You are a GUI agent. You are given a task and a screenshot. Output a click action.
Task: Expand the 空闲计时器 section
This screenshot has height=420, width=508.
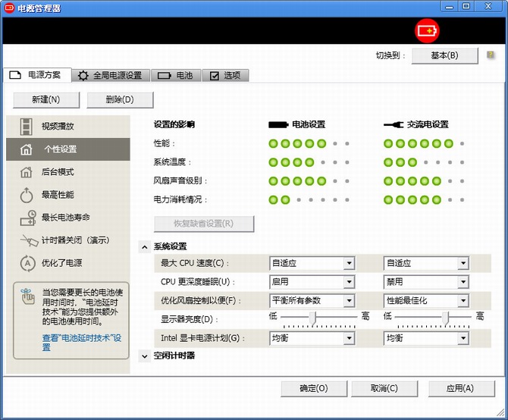[x=145, y=356]
